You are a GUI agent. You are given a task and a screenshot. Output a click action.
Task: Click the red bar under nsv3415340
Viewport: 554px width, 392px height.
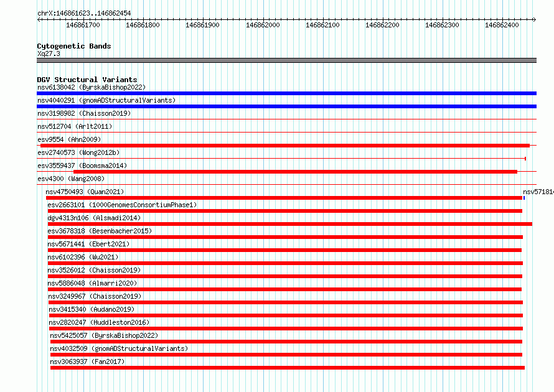click(x=286, y=315)
